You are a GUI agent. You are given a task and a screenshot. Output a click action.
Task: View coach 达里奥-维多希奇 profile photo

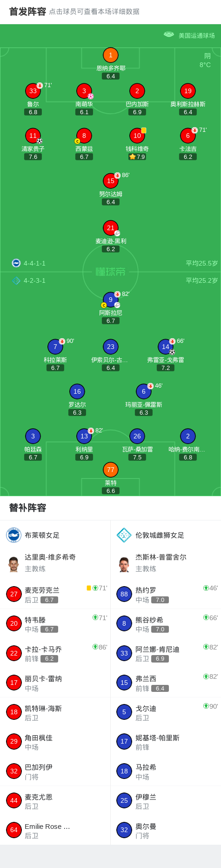pyautogui.click(x=13, y=563)
